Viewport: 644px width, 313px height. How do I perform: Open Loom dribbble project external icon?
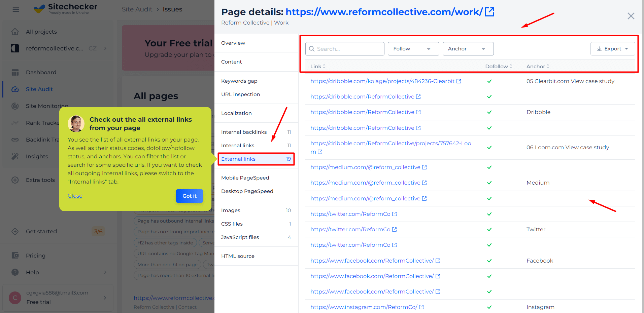coord(320,152)
